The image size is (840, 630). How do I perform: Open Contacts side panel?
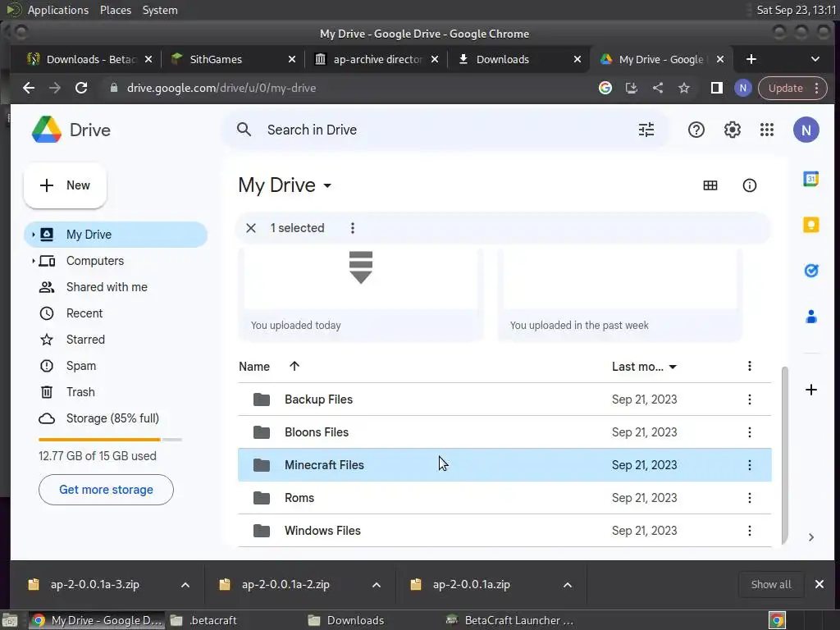click(x=811, y=317)
